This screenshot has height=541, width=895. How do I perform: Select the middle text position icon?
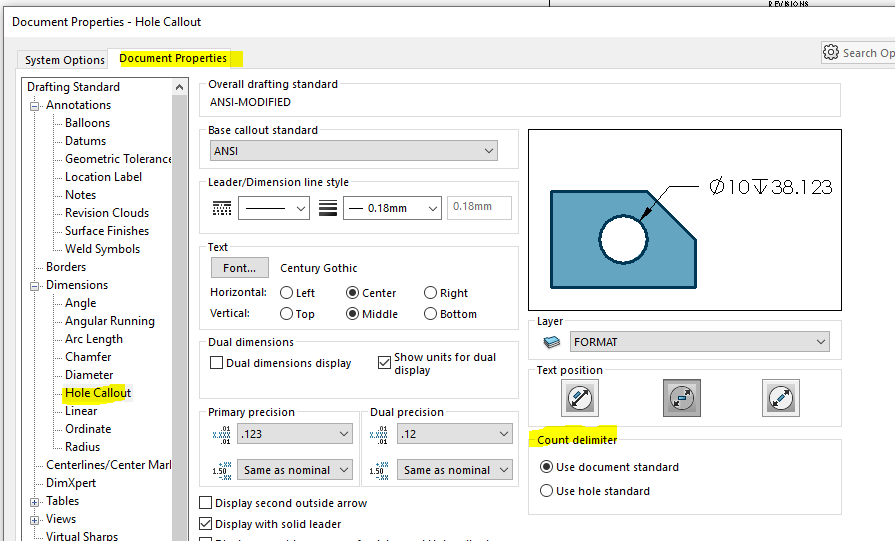coord(682,398)
